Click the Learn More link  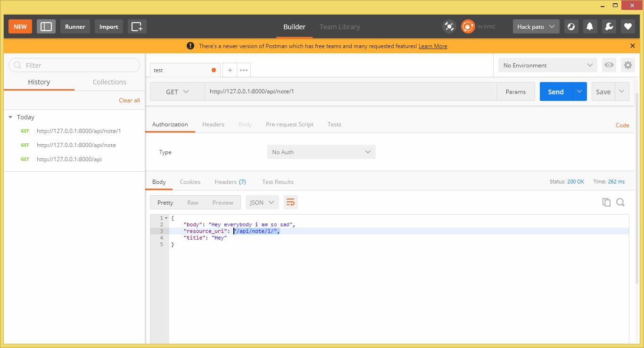click(x=433, y=46)
